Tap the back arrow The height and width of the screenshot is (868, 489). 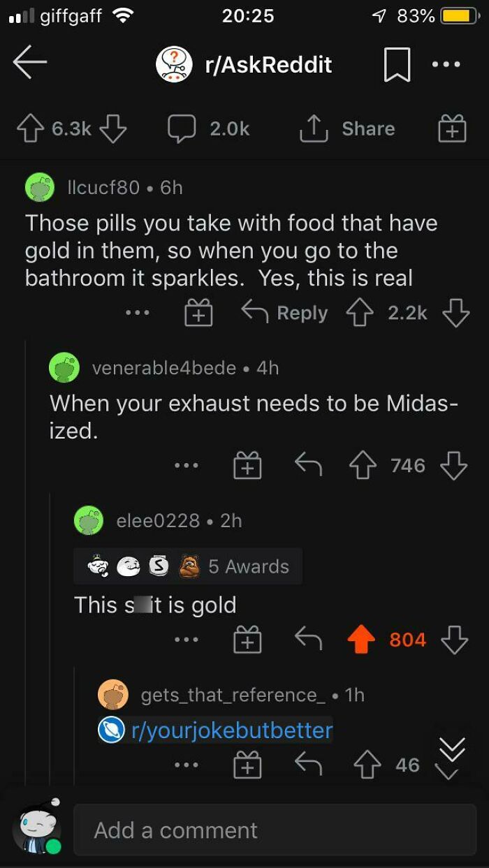click(x=29, y=64)
